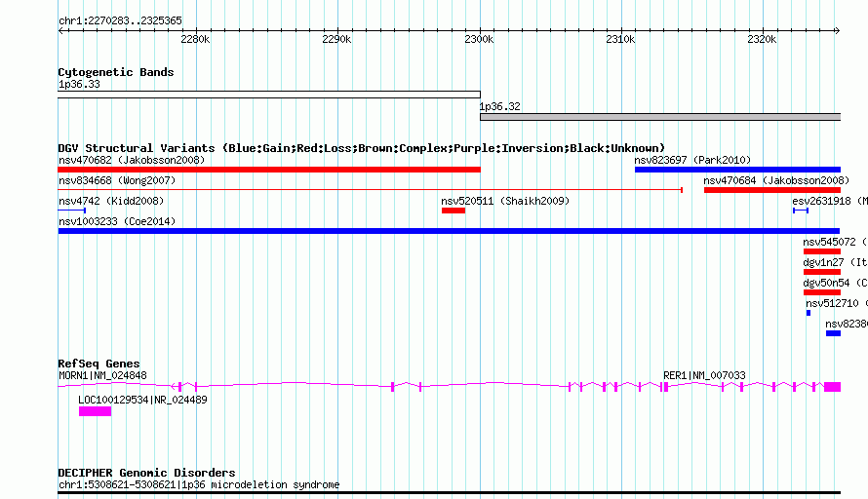Viewport: 868px width, 499px height.
Task: Select the red nsv545072 bar
Action: click(822, 251)
